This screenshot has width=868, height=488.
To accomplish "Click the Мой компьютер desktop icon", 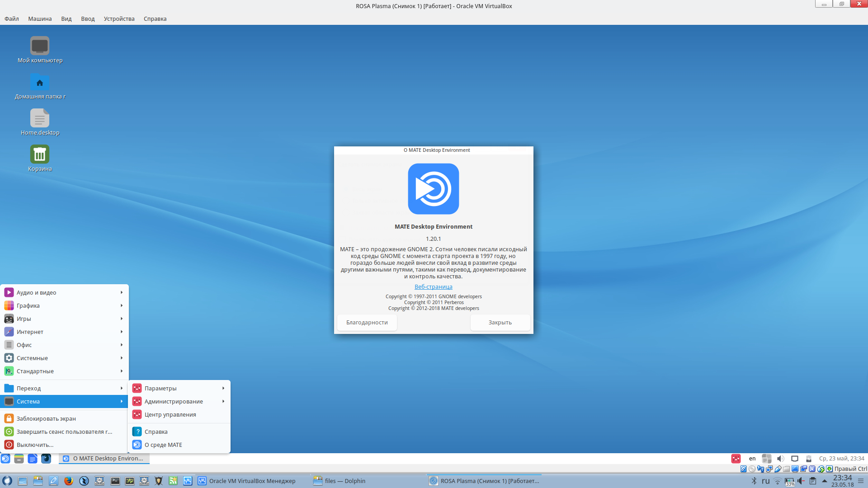I will coord(40,46).
